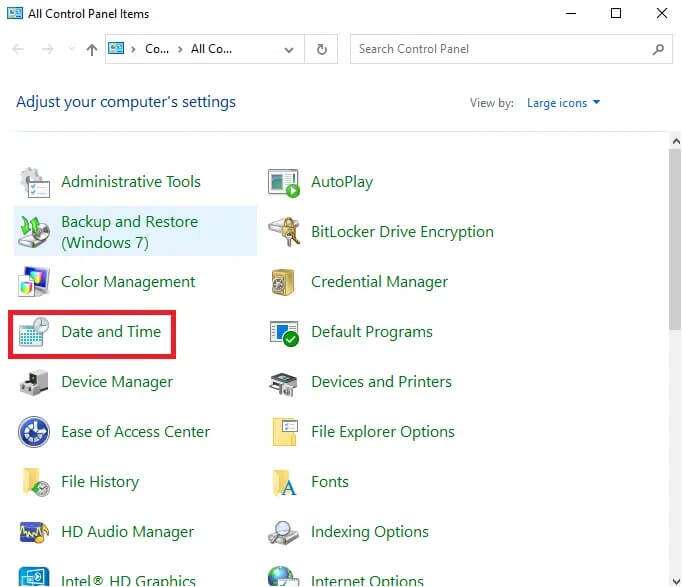This screenshot has width=682, height=587.
Task: Click the scrollbar down arrow
Action: (675, 581)
